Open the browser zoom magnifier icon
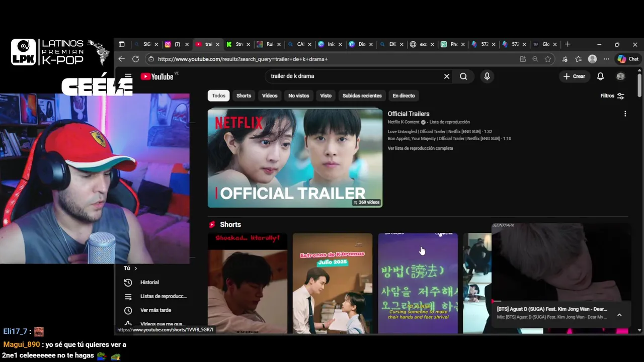The width and height of the screenshot is (644, 362). tap(535, 59)
